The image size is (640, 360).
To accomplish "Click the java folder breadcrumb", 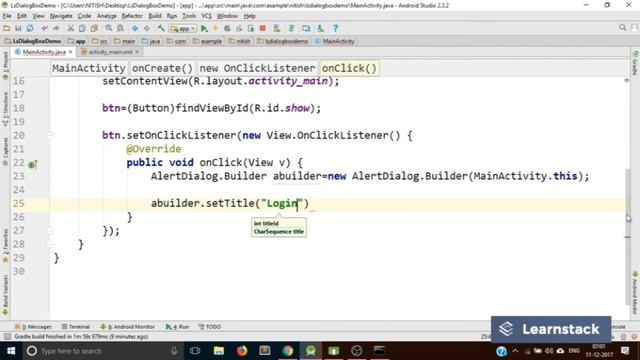I will (151, 41).
